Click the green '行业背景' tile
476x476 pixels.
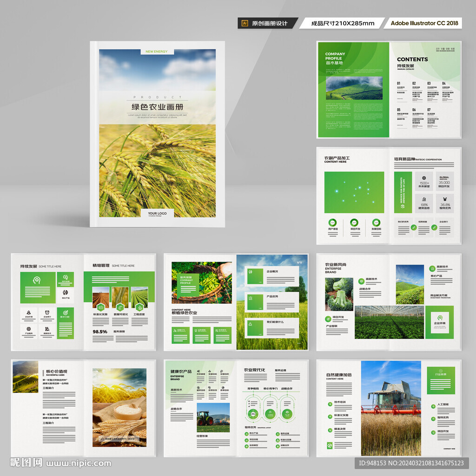441,380
